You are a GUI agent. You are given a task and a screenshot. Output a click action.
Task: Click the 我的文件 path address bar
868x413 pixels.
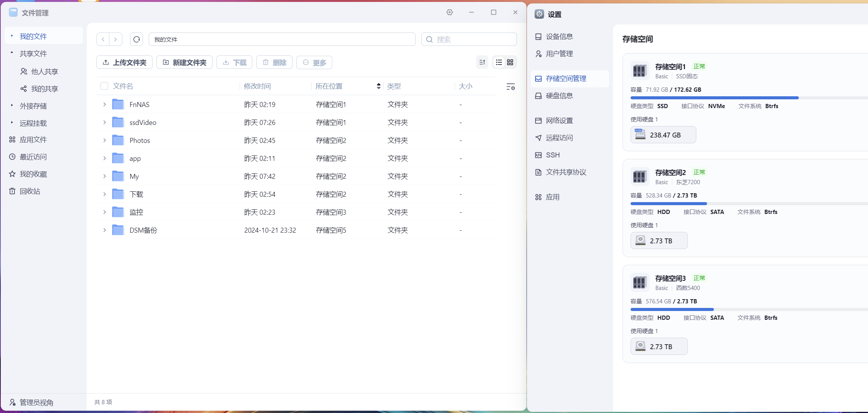[x=282, y=39]
